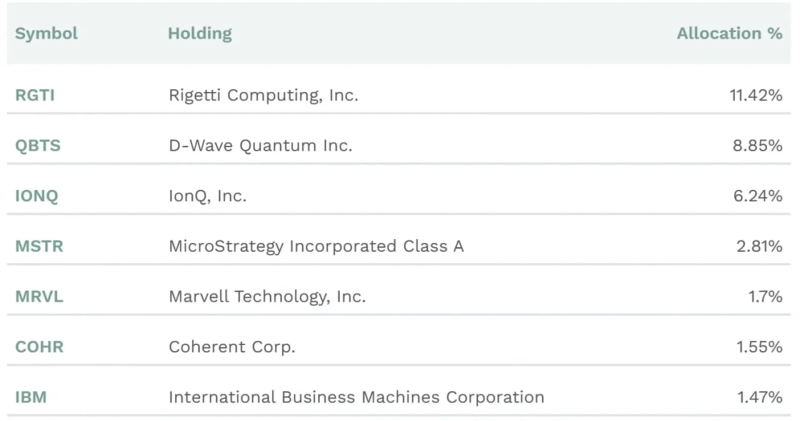Select the IONQ ticker symbol
Screen dimensions: 800x421
(37, 196)
